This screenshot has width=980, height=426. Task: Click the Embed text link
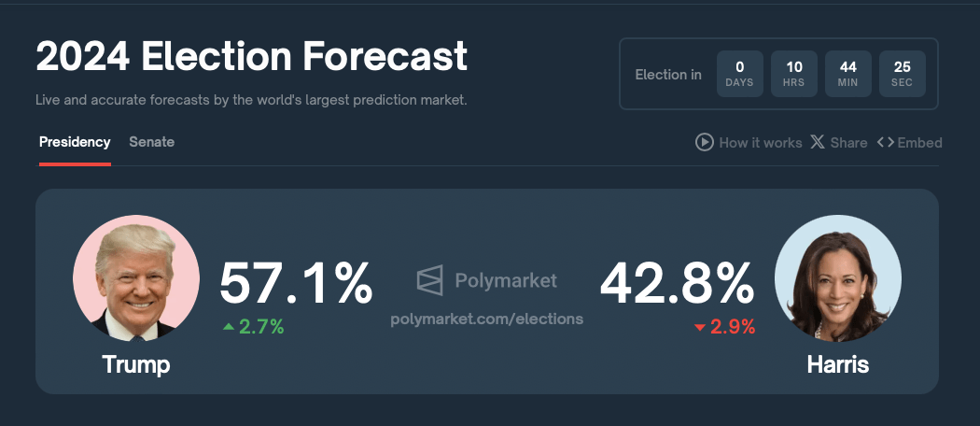point(920,143)
